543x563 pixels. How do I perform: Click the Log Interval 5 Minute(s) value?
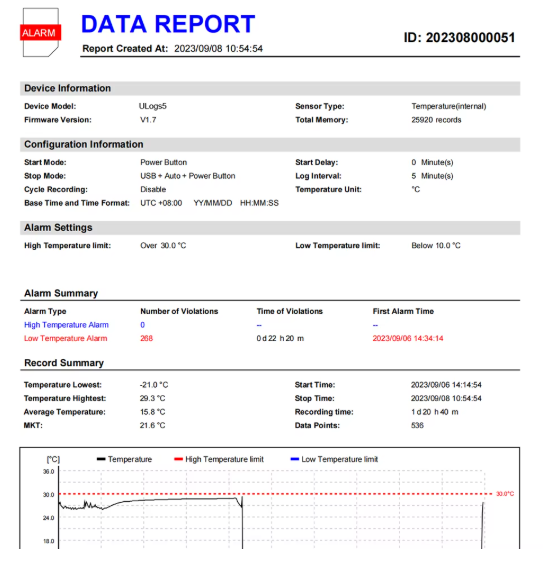(432, 176)
